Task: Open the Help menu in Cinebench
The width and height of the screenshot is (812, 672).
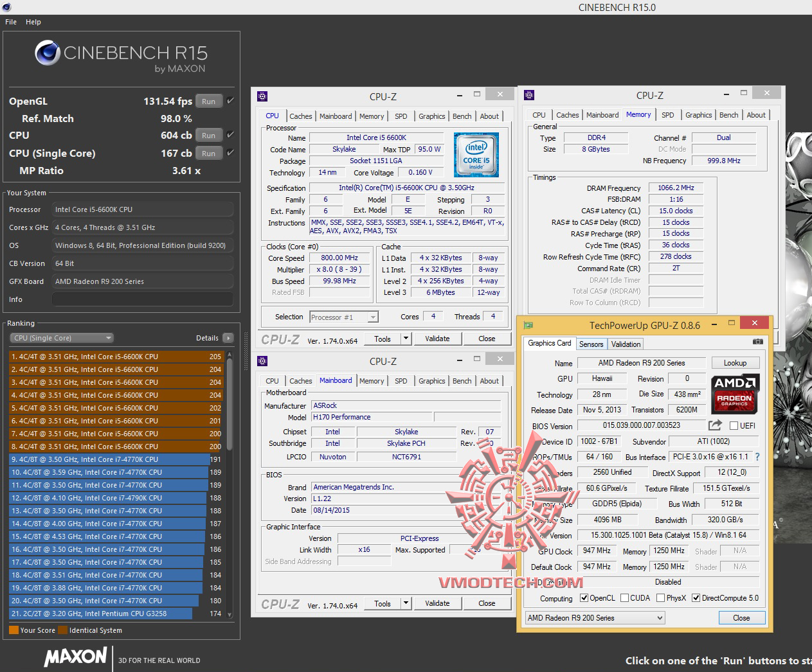Action: pos(33,22)
